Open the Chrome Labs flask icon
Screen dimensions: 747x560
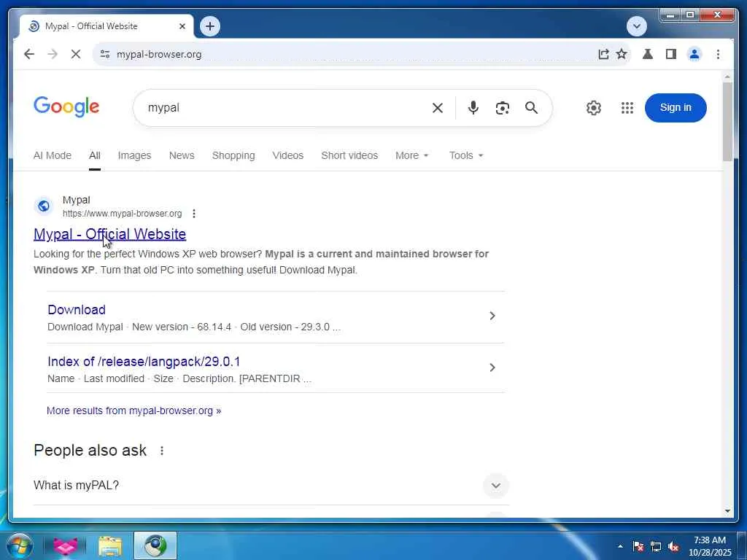point(648,54)
